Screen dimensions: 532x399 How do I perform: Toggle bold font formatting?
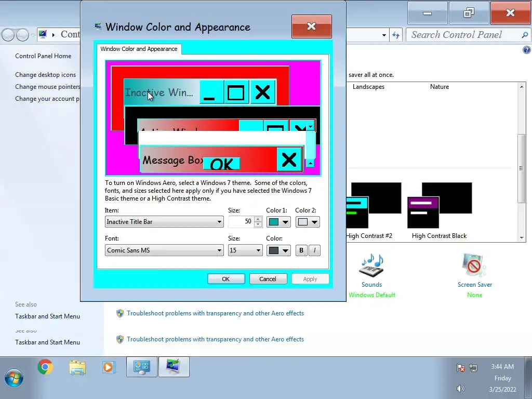point(301,250)
